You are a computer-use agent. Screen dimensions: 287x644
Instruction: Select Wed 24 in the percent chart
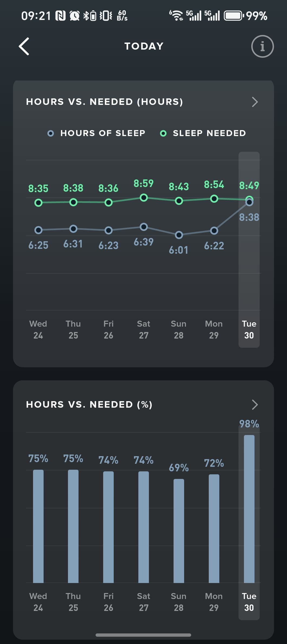[38, 602]
